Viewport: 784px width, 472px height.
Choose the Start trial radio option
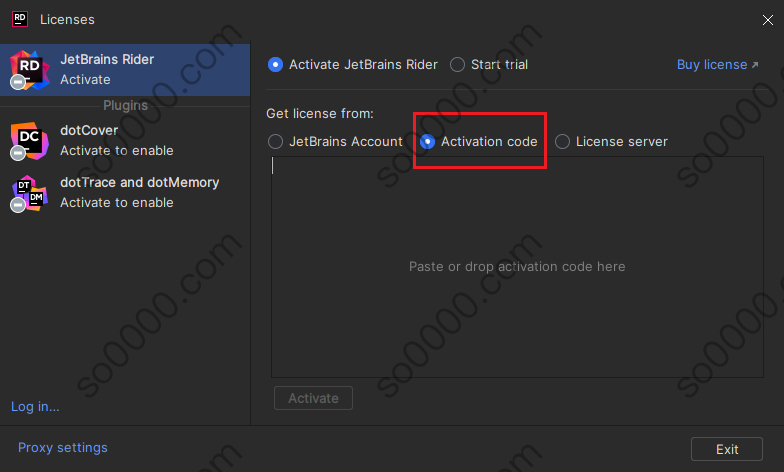pyautogui.click(x=489, y=64)
